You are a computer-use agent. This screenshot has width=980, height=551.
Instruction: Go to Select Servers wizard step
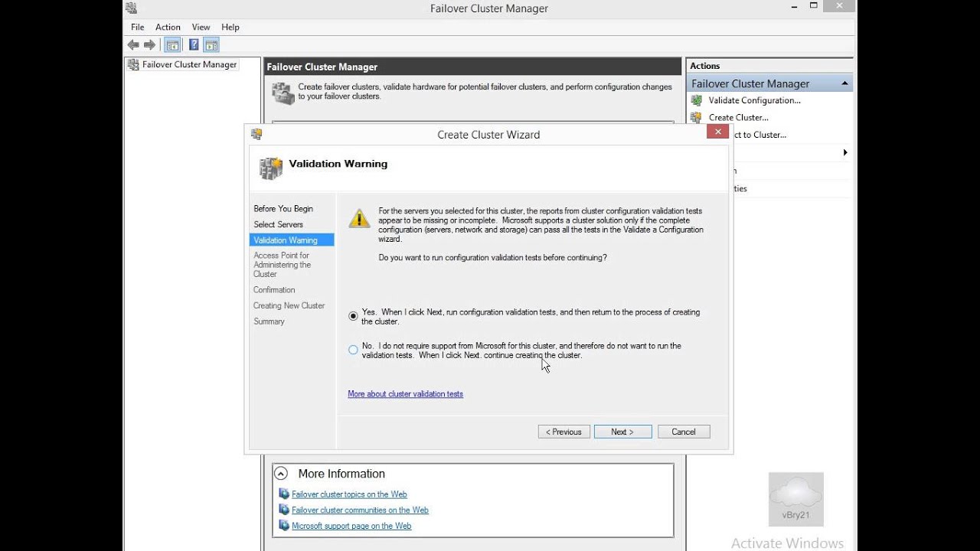(279, 224)
